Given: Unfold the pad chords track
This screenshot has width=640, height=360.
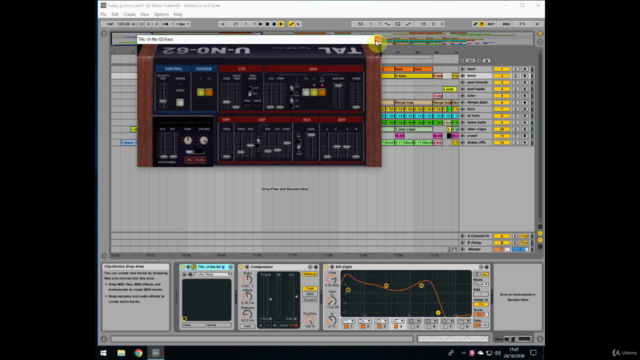Looking at the screenshot, I should tap(462, 82).
